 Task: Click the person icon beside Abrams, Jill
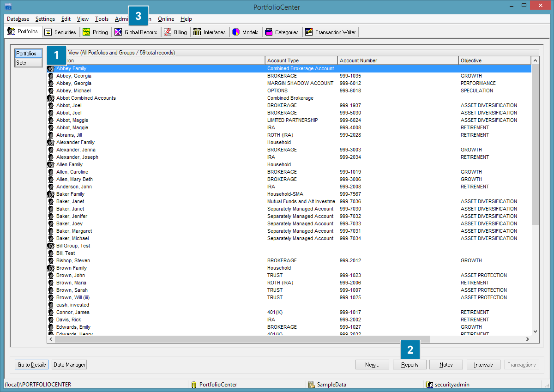coord(51,135)
